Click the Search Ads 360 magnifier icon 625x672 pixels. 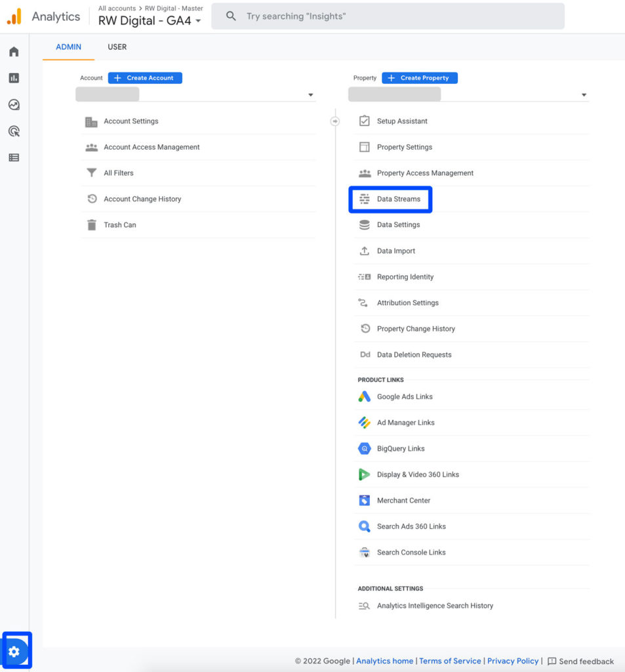364,526
